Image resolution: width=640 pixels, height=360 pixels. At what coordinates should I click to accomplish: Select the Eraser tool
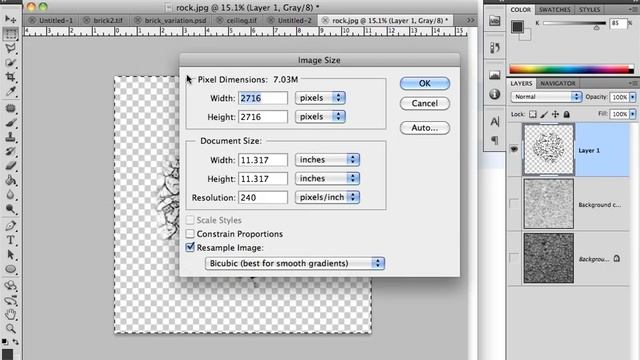(x=10, y=166)
